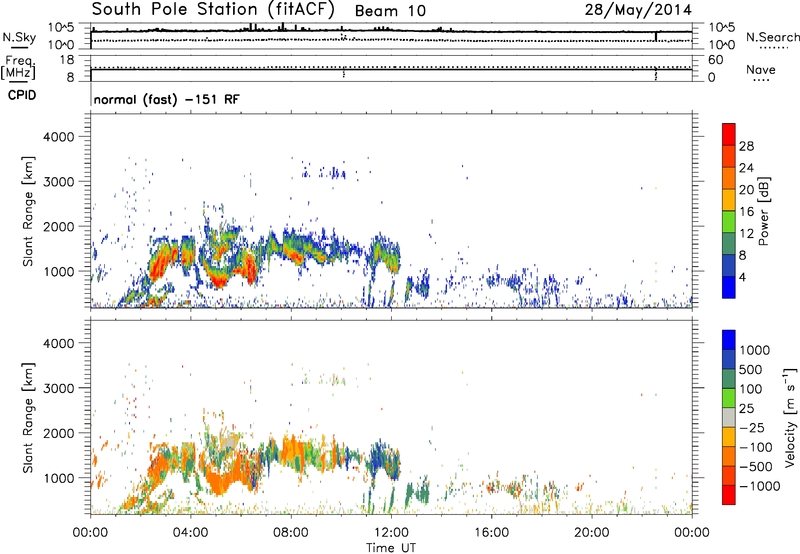The height and width of the screenshot is (554, 800).
Task: Pick the bright blue top segment of Velocity colorbar
Action: point(729,340)
